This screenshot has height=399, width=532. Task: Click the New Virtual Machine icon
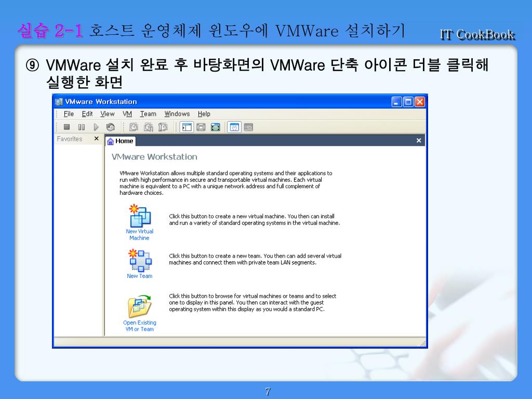(140, 216)
